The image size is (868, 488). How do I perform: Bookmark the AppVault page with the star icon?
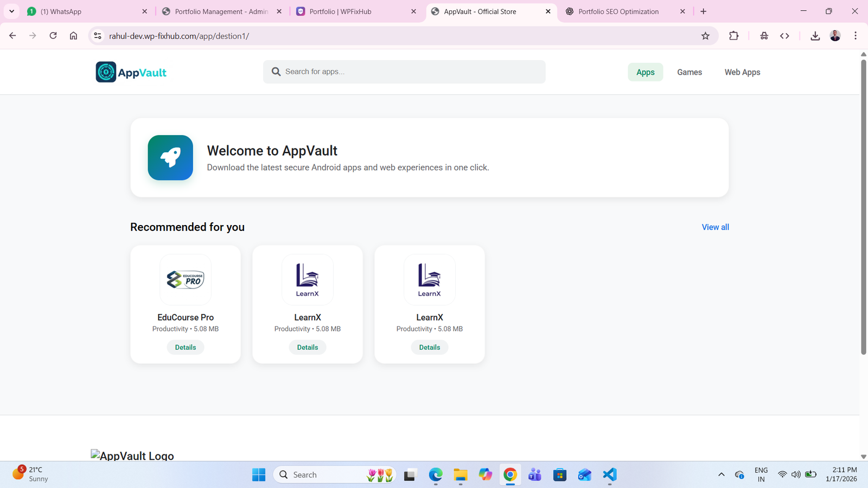(x=705, y=36)
